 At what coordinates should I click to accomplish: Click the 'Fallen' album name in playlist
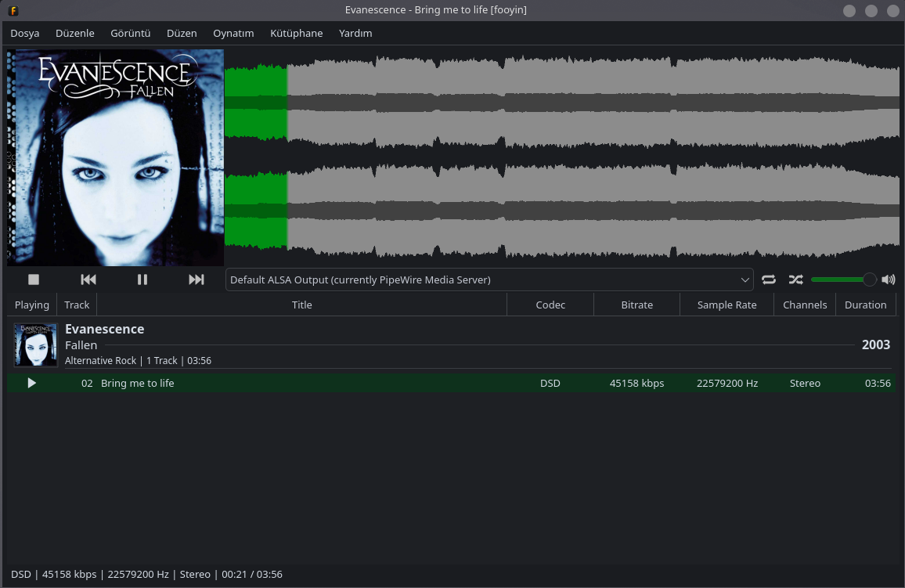click(x=81, y=345)
